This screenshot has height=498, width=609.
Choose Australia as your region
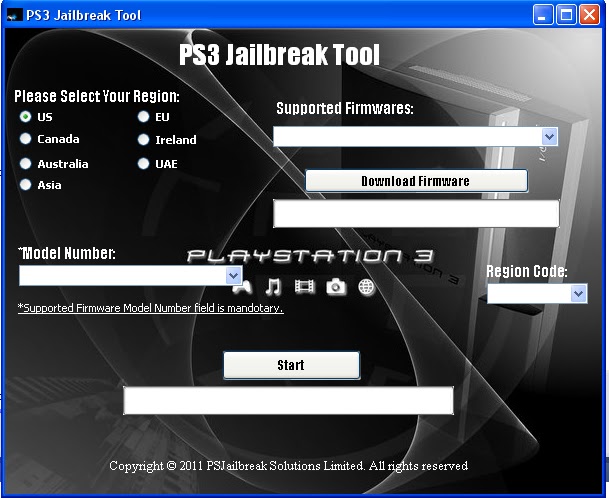click(x=26, y=164)
